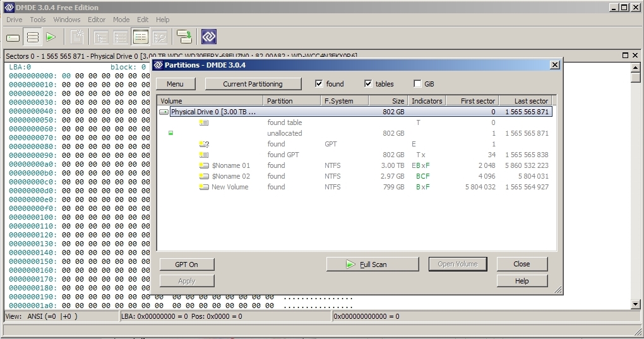Click the grayed magnifier search mode toolbar icon
This screenshot has width=644, height=339.
pos(159,37)
